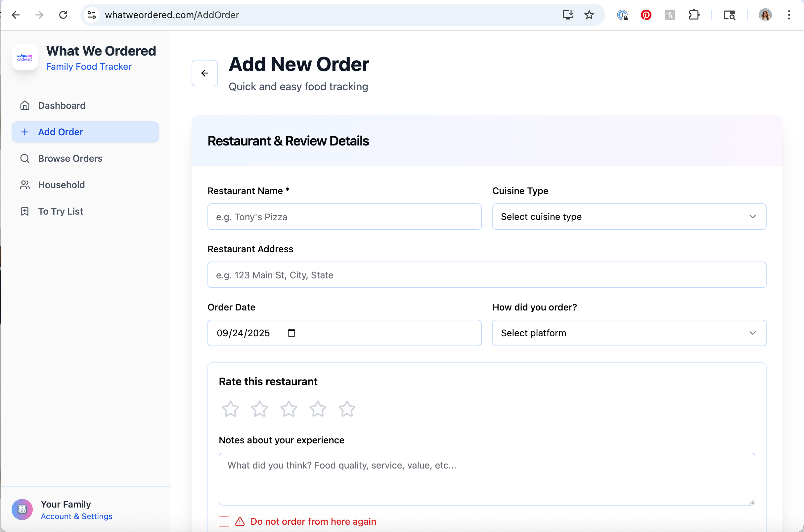Click the Pinterest extension icon

tap(646, 15)
